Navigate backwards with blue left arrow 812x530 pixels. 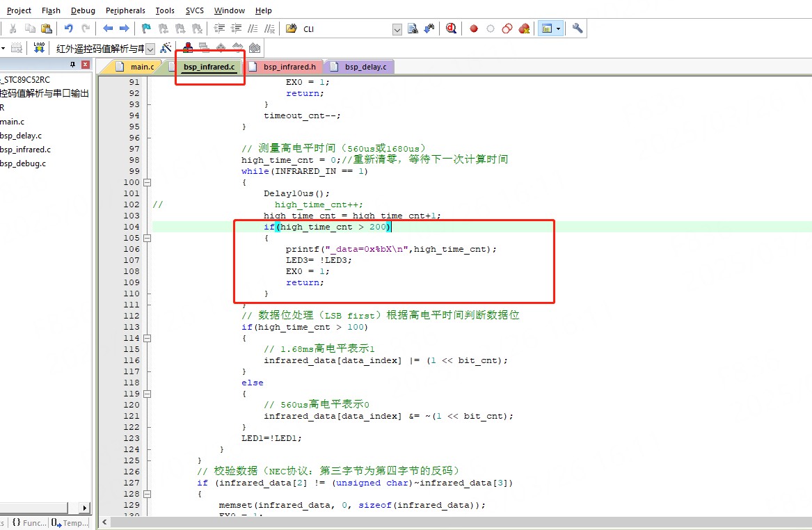(x=108, y=29)
